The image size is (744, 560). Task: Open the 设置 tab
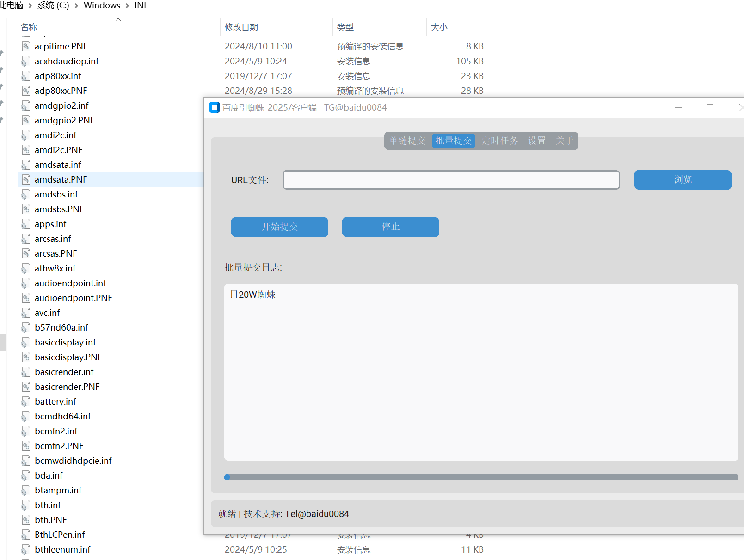[537, 141]
